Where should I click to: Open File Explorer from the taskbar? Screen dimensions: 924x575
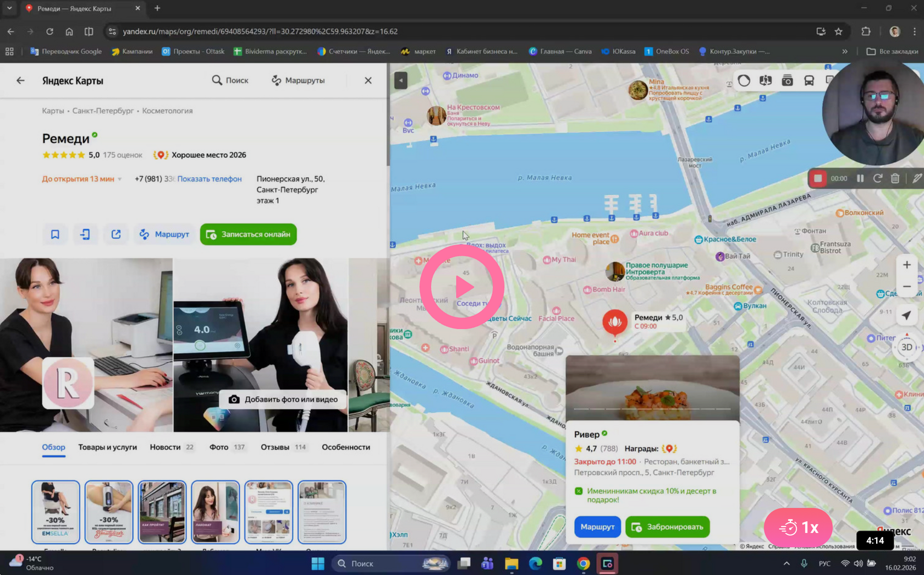tap(512, 563)
